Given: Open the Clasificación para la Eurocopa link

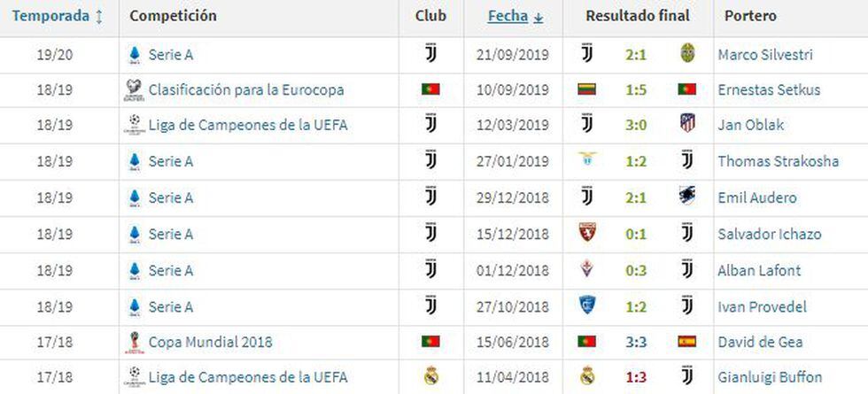Looking at the screenshot, I should 246,89.
